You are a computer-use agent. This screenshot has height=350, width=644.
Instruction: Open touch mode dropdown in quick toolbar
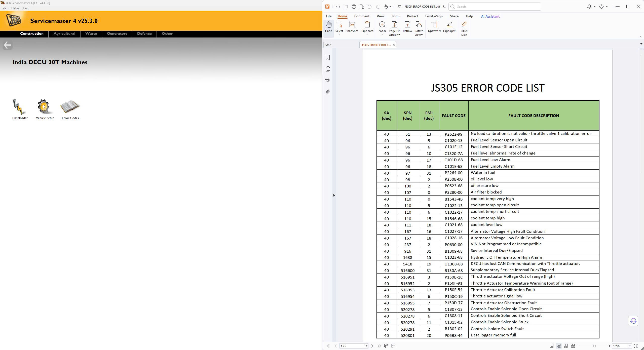[x=390, y=7]
